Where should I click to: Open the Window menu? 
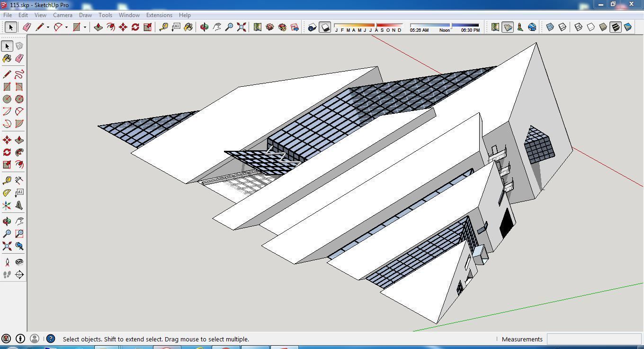click(x=129, y=15)
